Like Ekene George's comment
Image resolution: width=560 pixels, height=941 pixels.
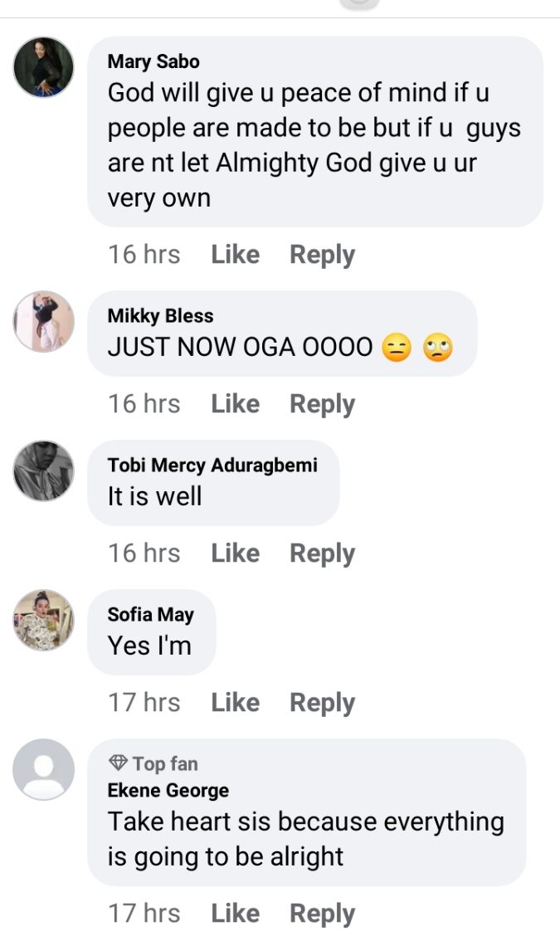[235, 914]
